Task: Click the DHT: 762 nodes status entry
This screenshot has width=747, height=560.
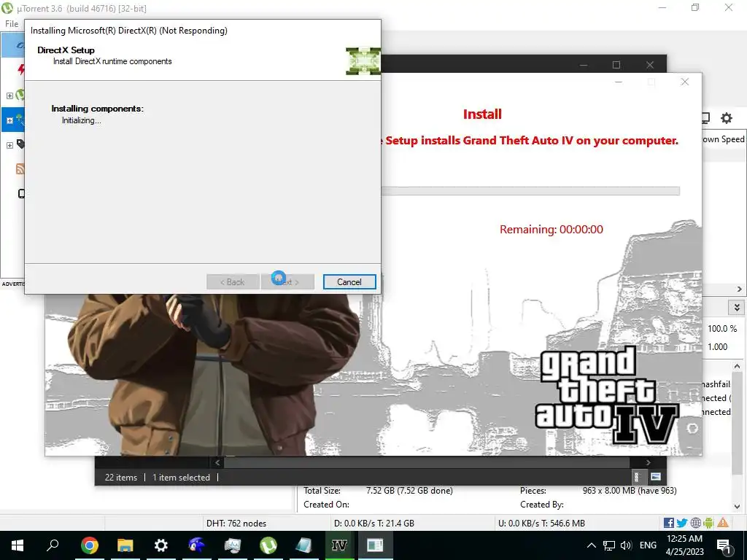Action: pos(236,524)
